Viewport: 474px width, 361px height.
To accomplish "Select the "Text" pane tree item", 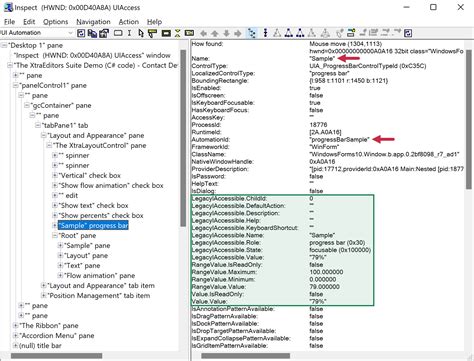I will coord(82,266).
